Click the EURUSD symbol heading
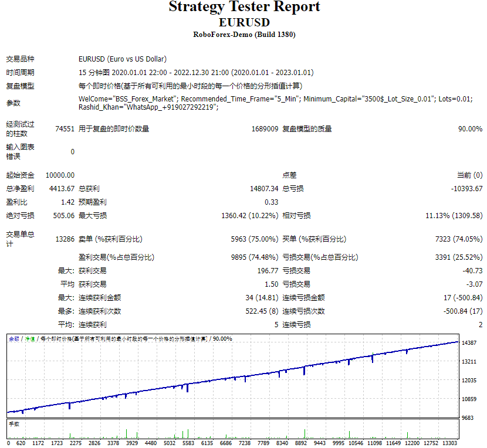 243,23
